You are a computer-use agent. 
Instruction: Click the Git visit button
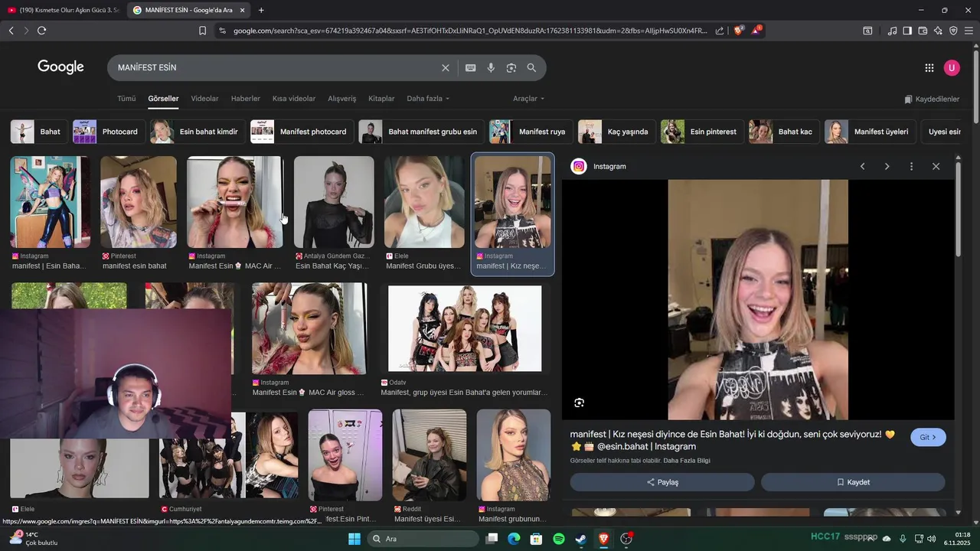(x=928, y=438)
